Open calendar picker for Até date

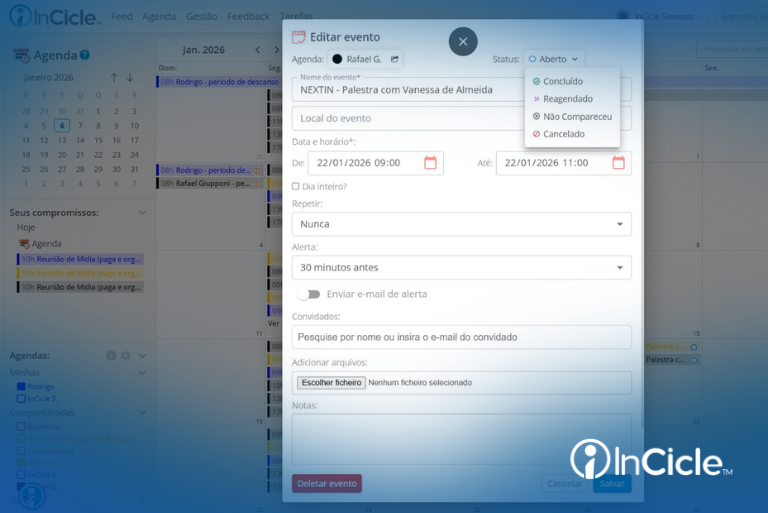coord(618,163)
